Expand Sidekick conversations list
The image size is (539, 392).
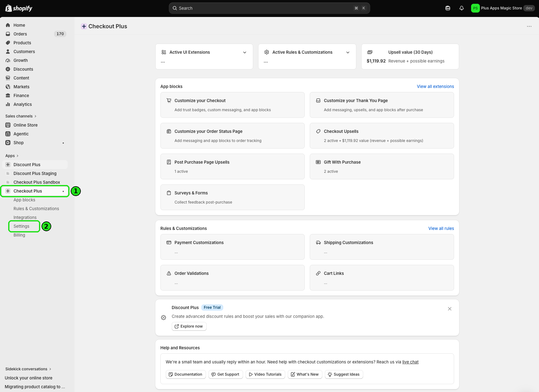[28, 369]
